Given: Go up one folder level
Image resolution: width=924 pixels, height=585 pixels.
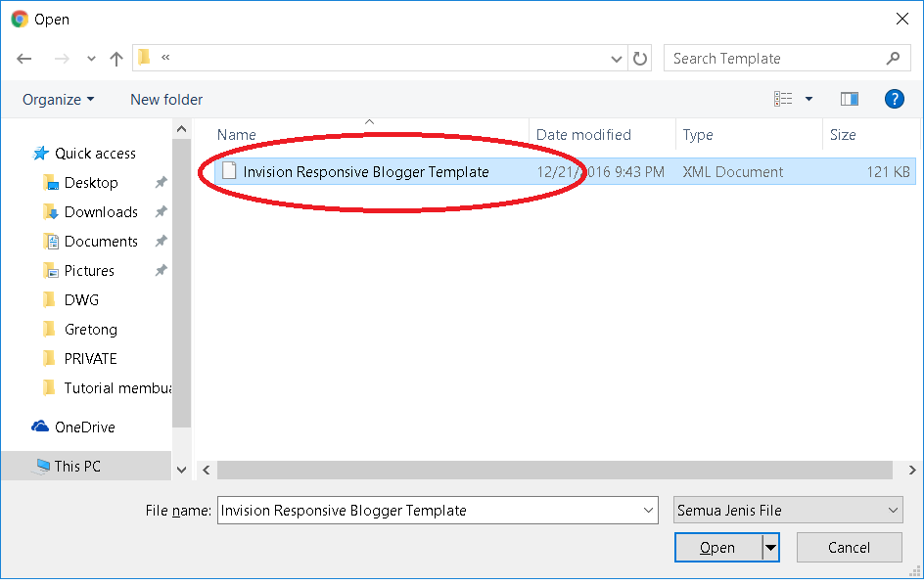Looking at the screenshot, I should point(116,59).
